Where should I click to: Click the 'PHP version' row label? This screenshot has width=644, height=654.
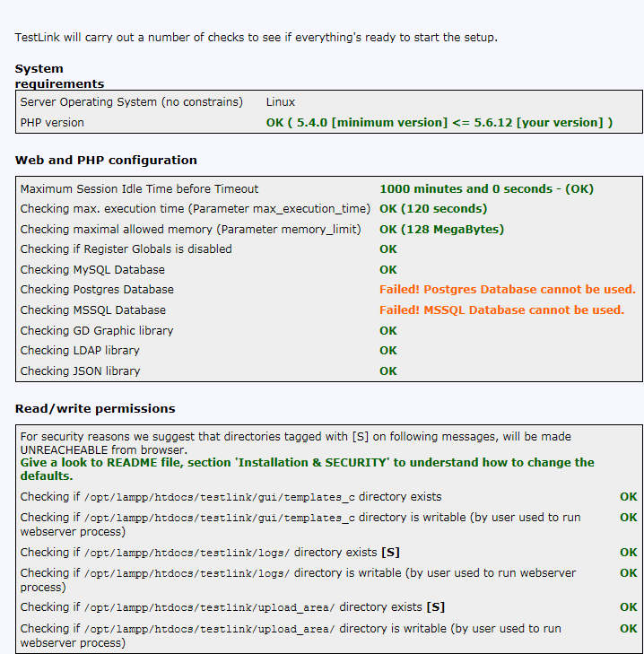(52, 123)
